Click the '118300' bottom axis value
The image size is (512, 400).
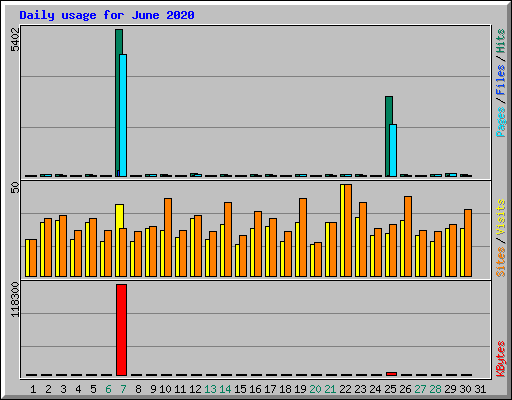click(x=15, y=299)
